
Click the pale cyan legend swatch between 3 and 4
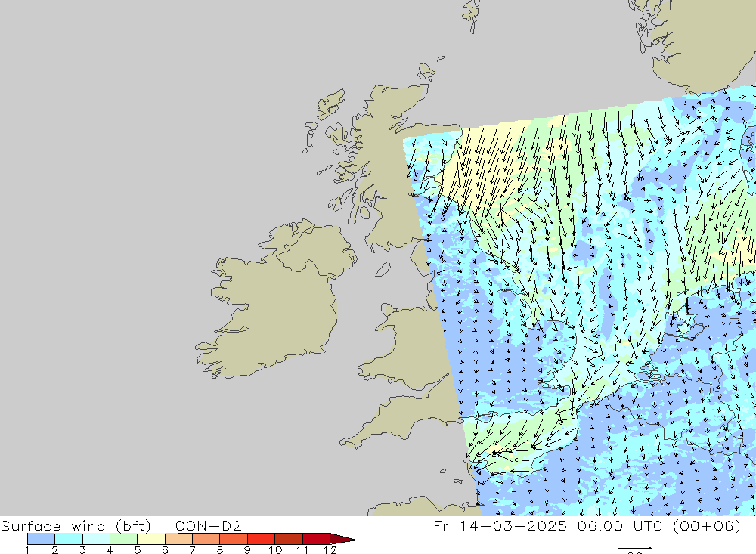click(x=97, y=539)
